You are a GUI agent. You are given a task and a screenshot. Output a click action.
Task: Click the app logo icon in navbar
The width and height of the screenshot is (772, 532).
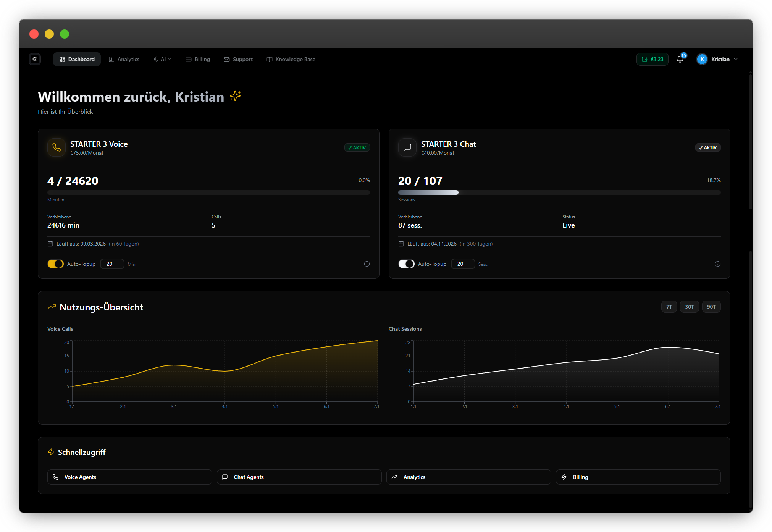pos(35,59)
